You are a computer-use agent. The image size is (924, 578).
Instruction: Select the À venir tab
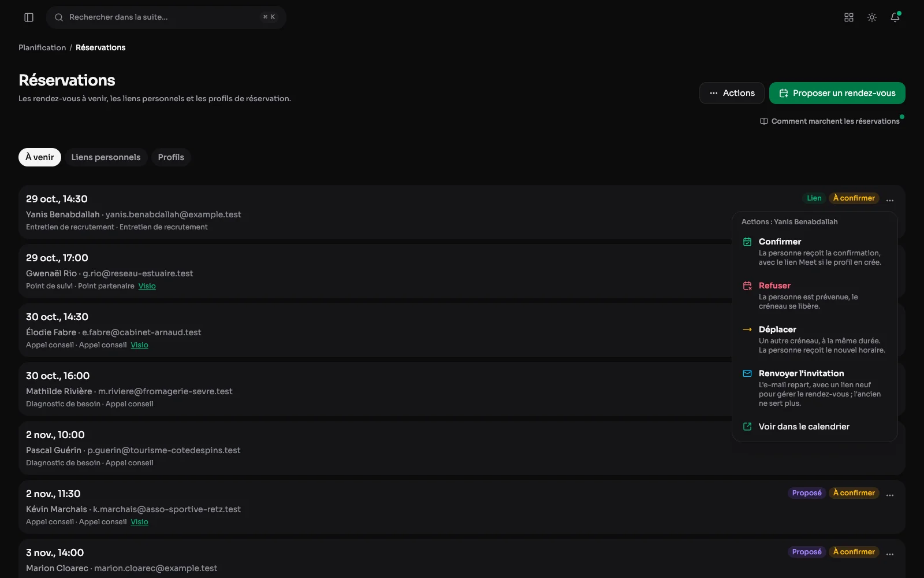click(x=40, y=157)
